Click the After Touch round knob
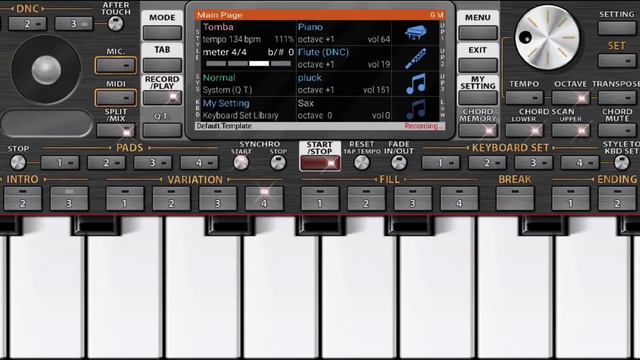 pyautogui.click(x=116, y=24)
